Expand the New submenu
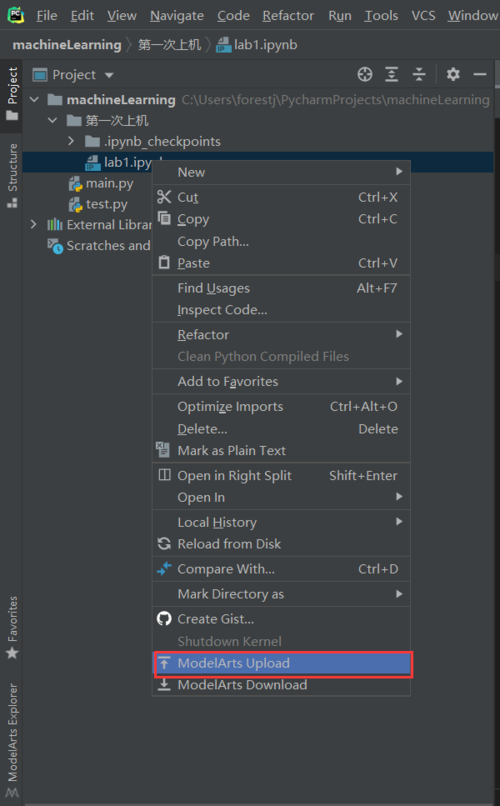The image size is (500, 806). click(399, 172)
